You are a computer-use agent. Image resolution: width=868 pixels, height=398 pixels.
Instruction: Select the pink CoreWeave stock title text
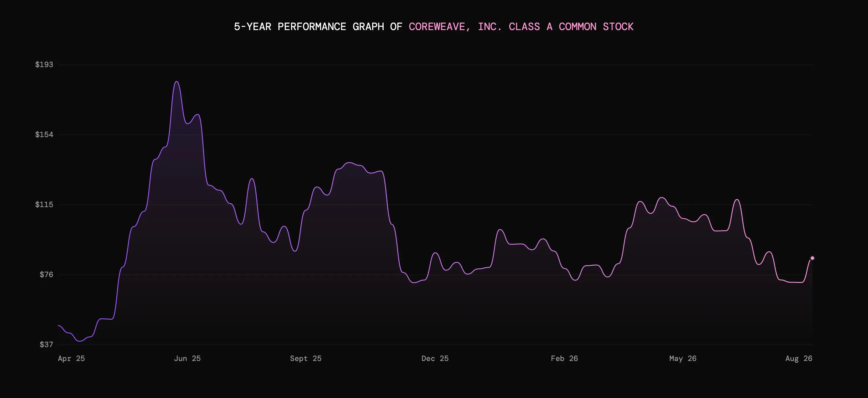(x=521, y=27)
